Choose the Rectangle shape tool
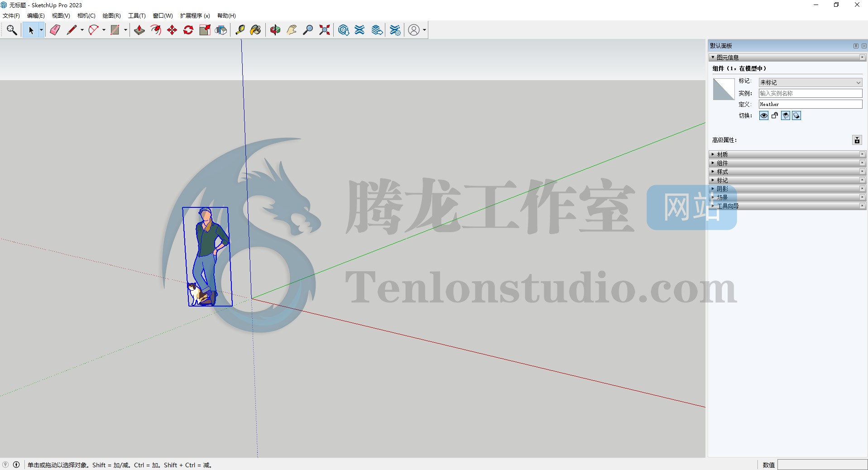This screenshot has width=868, height=470. coord(115,30)
